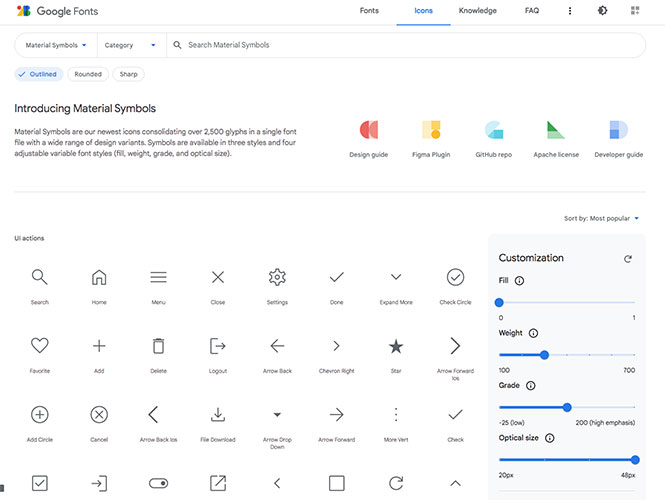Focus the Search Material Symbols field
The image size is (665, 500).
tap(406, 45)
